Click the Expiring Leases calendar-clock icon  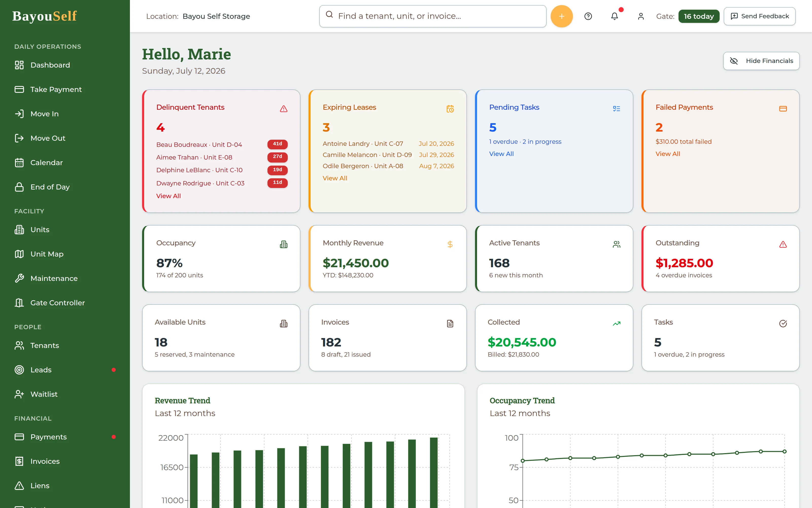click(450, 108)
